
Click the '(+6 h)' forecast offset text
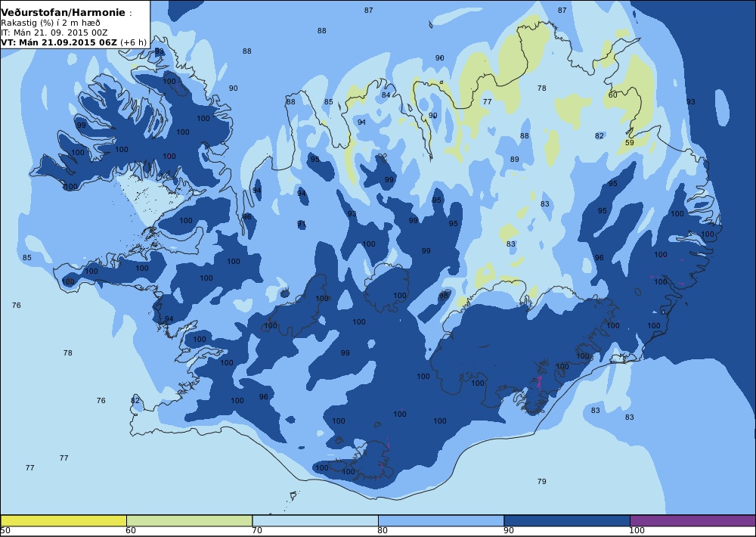coord(133,42)
